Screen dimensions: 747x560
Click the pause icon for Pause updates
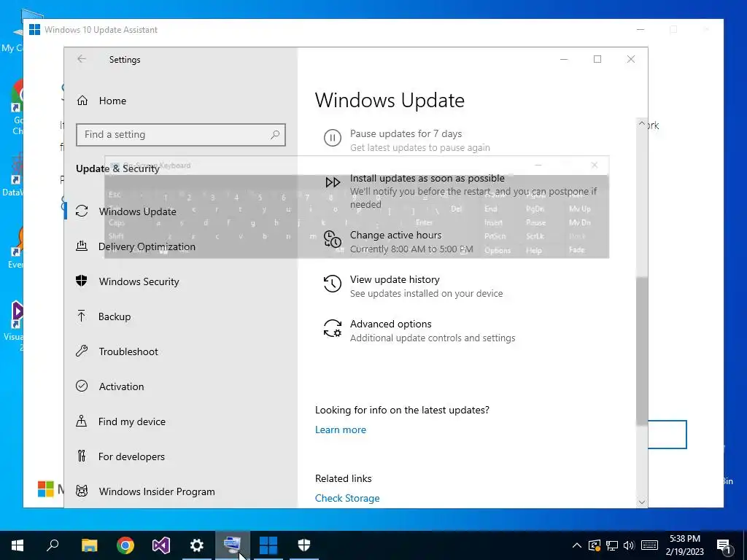tap(333, 138)
